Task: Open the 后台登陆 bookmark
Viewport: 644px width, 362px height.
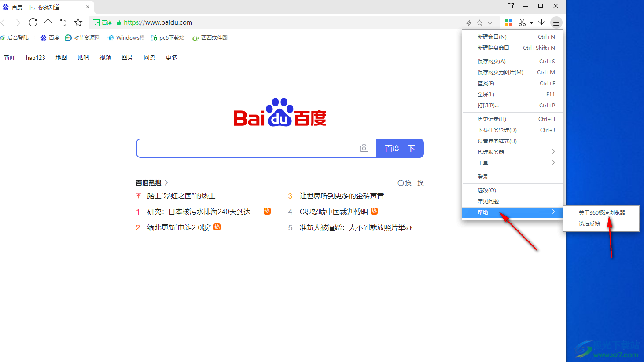Action: click(16, 38)
